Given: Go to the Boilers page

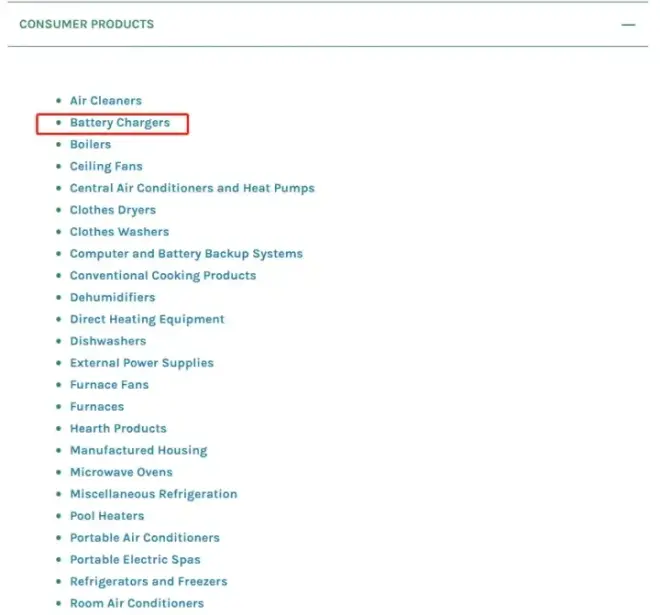Looking at the screenshot, I should click(90, 145).
